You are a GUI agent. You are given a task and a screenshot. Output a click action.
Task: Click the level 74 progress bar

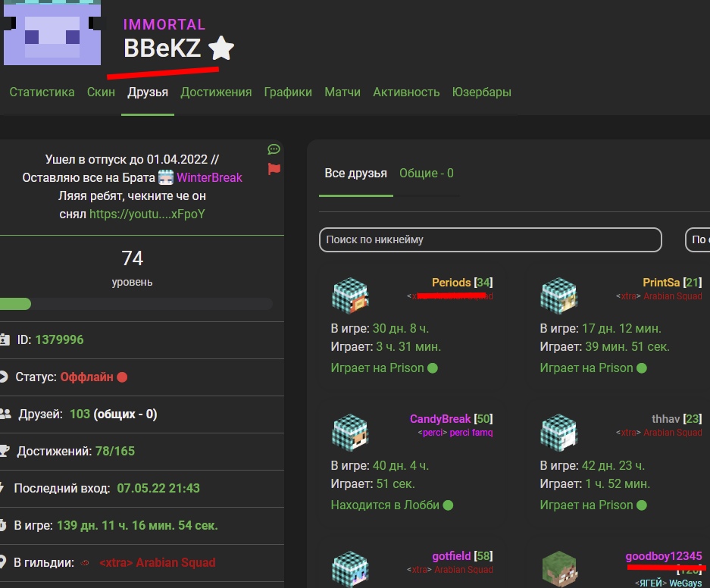click(136, 304)
